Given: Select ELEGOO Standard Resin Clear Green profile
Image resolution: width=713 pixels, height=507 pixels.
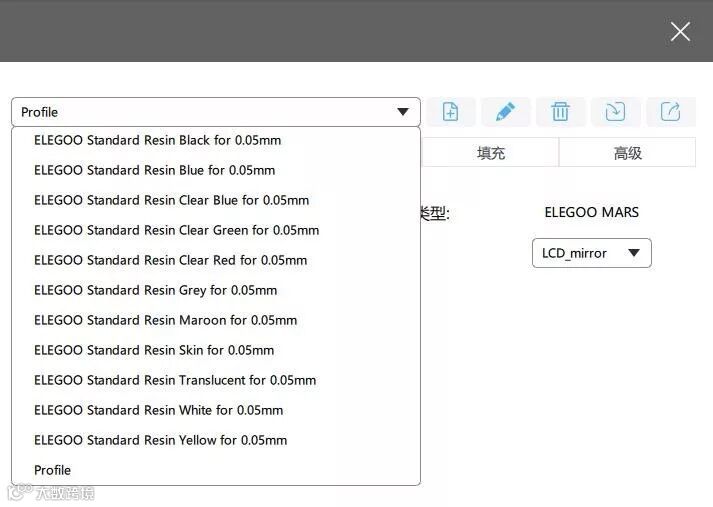Looking at the screenshot, I should coord(216,230).
